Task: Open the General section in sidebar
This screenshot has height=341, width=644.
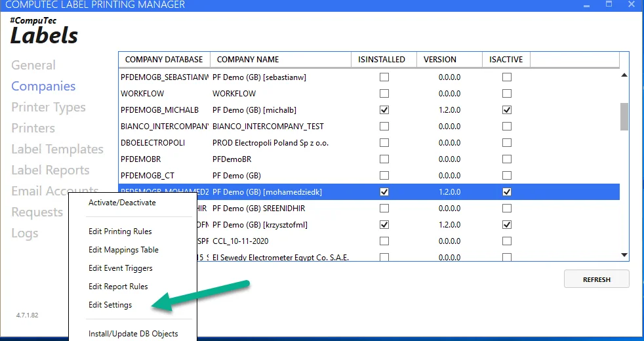Action: coord(33,65)
